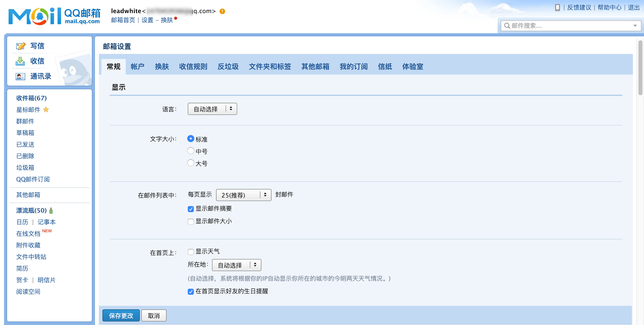Click the 保存更改 save button
This screenshot has width=644, height=325.
coord(121,315)
